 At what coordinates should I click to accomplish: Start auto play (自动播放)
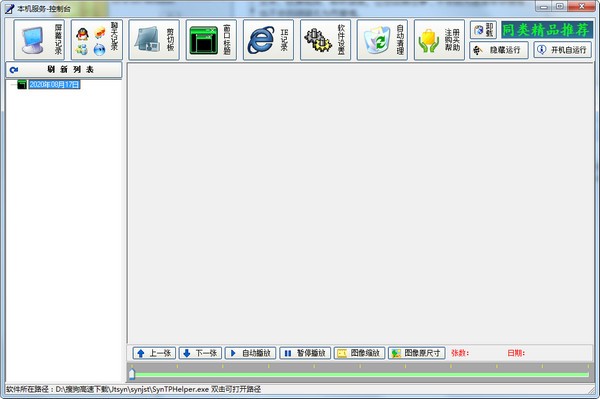pos(250,353)
